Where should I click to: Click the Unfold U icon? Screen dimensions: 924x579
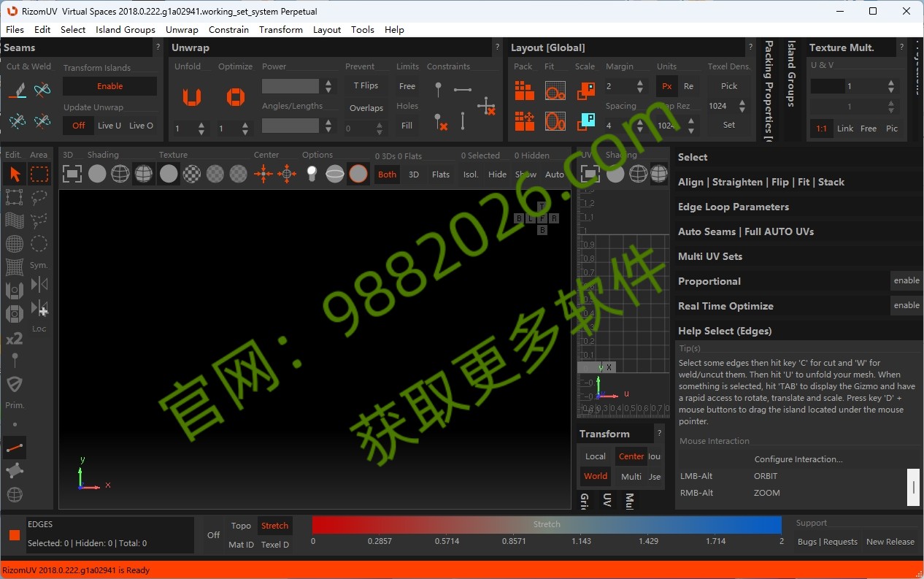click(x=191, y=96)
